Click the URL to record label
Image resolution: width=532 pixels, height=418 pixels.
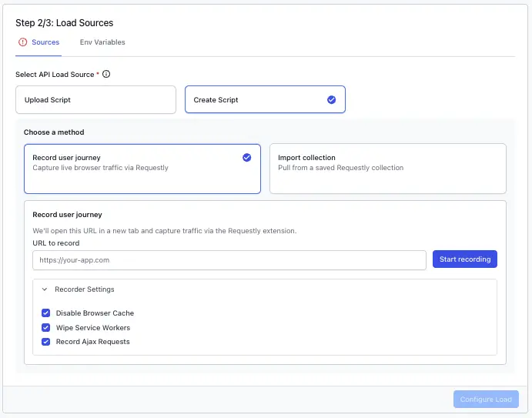(x=56, y=243)
